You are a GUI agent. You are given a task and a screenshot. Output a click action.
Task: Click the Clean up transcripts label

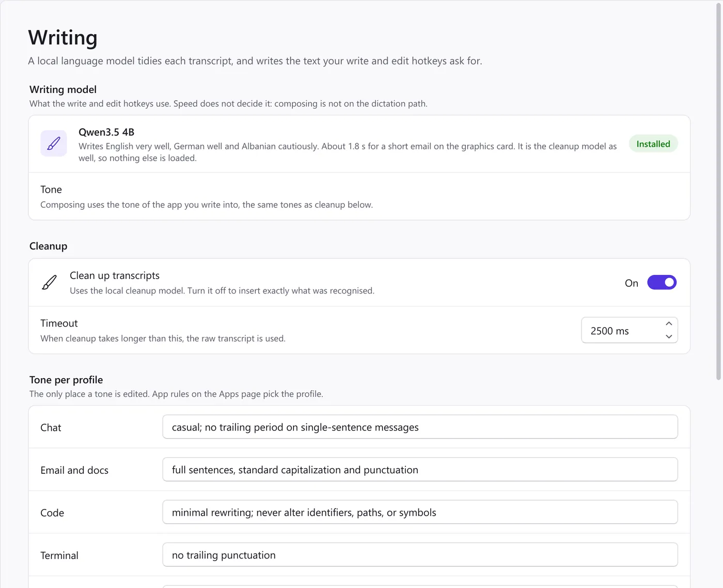point(115,275)
